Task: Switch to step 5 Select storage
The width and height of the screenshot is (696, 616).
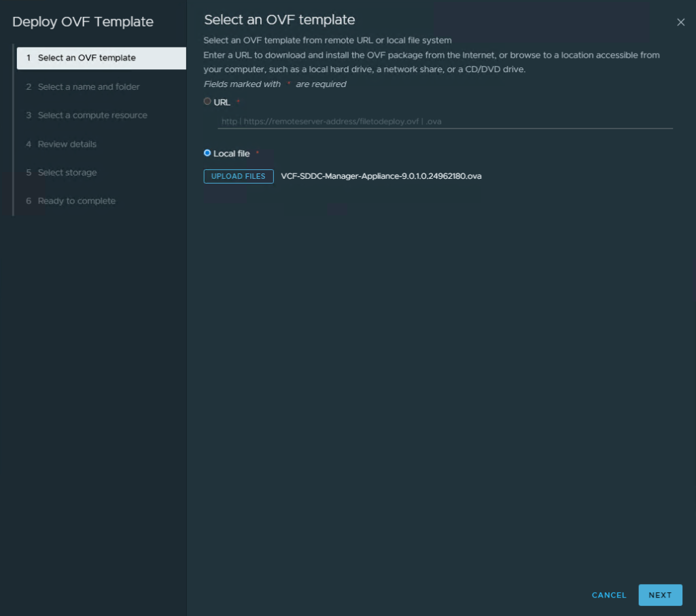Action: pos(67,173)
